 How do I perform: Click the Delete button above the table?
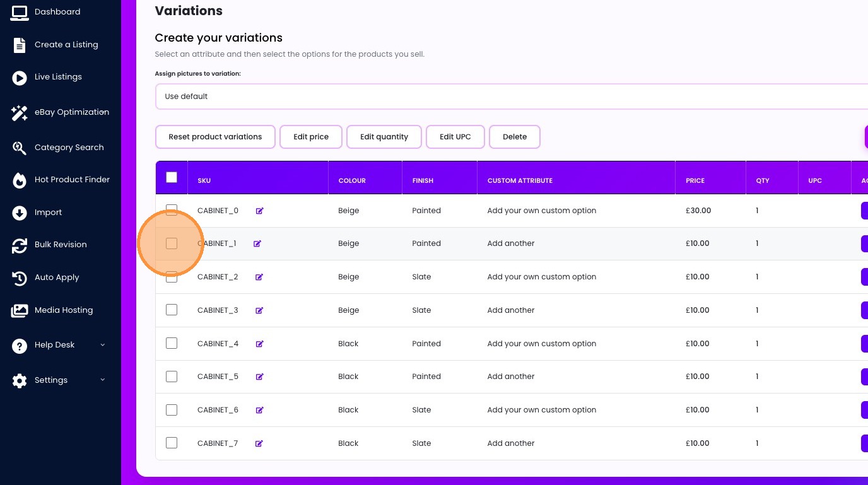click(x=514, y=137)
